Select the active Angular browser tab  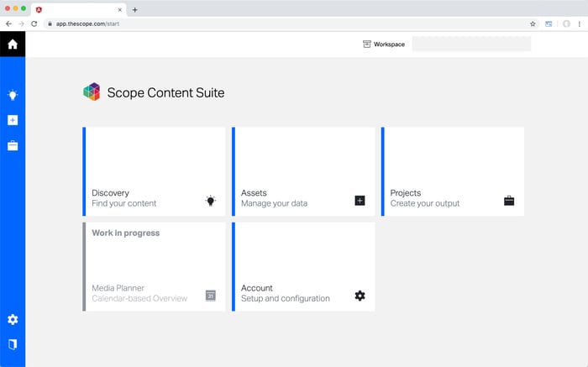[78, 10]
